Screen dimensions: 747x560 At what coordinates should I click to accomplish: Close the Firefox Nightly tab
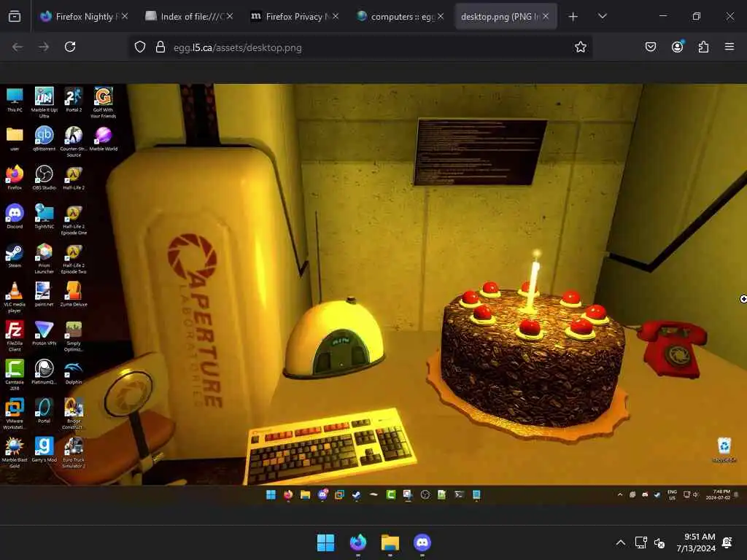(x=124, y=16)
